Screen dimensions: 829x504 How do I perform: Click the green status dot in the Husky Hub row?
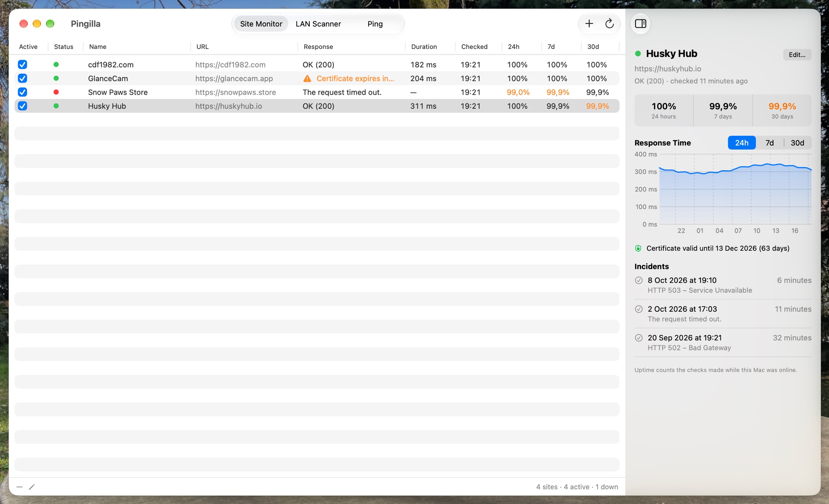click(56, 106)
